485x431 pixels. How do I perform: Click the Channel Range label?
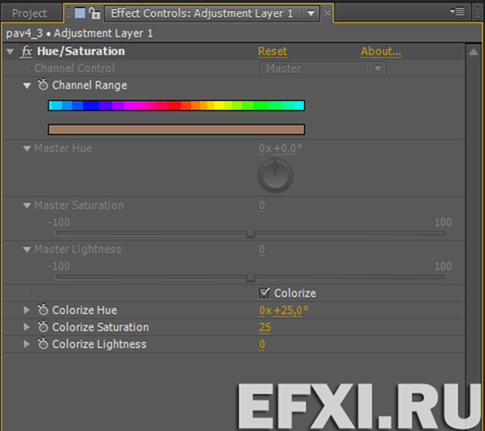click(x=90, y=85)
